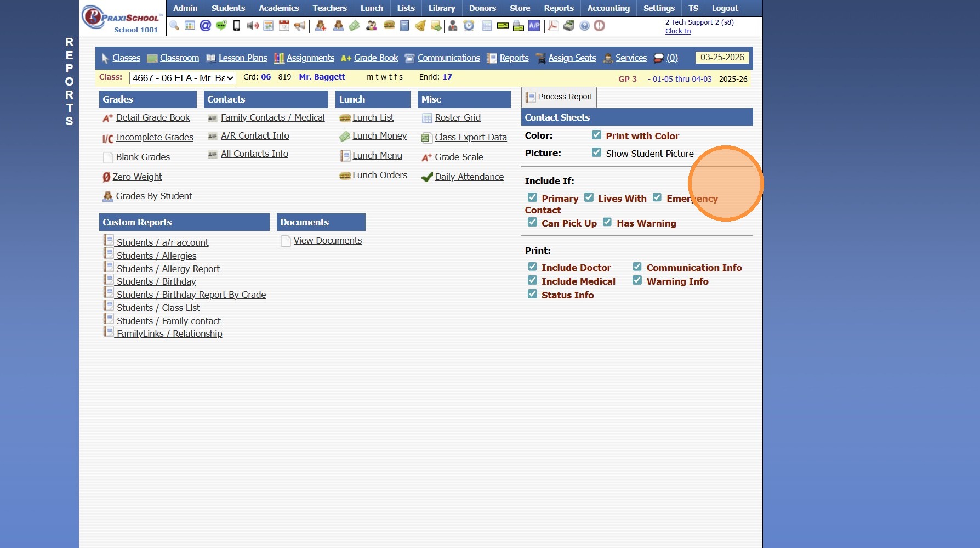Open the hamburger lunch icon in top toolbar
980x548 pixels.
click(389, 26)
